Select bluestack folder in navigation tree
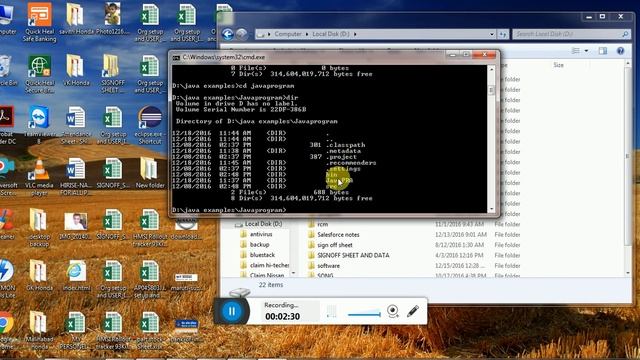 (262, 255)
